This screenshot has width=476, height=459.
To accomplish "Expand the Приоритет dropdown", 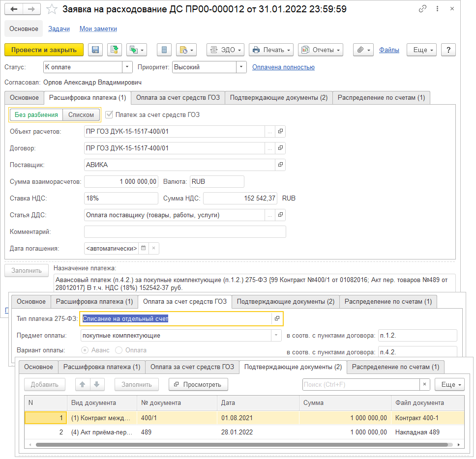I will point(241,67).
